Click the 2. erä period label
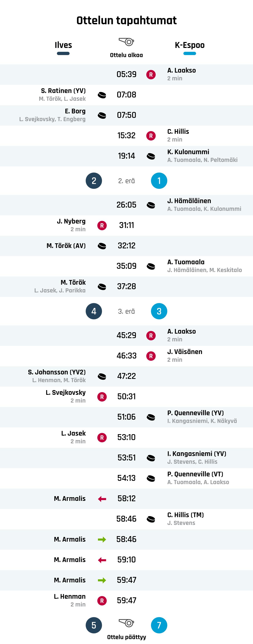 [126, 181]
